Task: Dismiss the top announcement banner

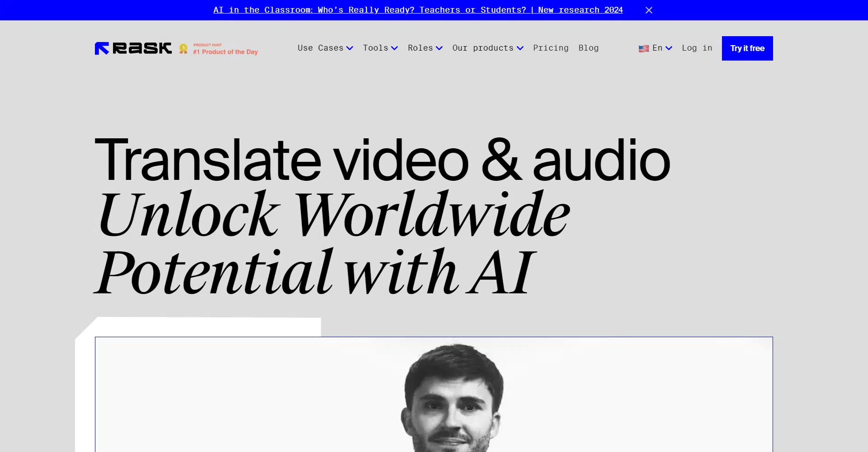Action: [649, 10]
